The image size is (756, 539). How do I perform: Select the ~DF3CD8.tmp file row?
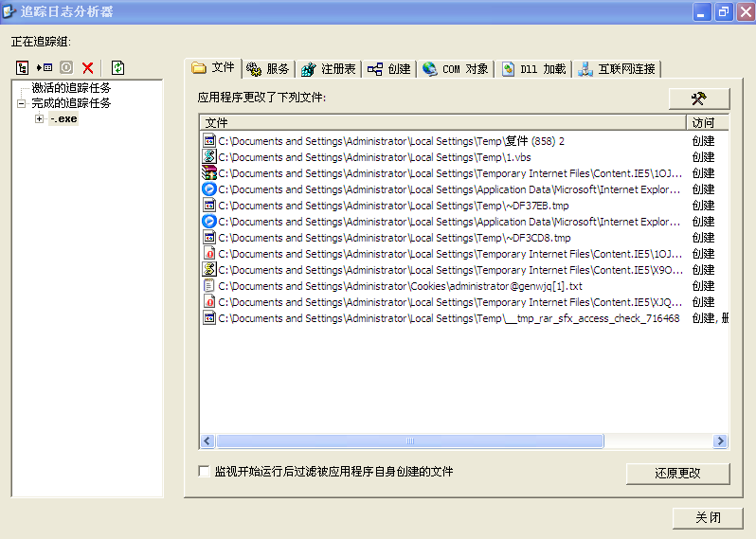click(x=464, y=238)
